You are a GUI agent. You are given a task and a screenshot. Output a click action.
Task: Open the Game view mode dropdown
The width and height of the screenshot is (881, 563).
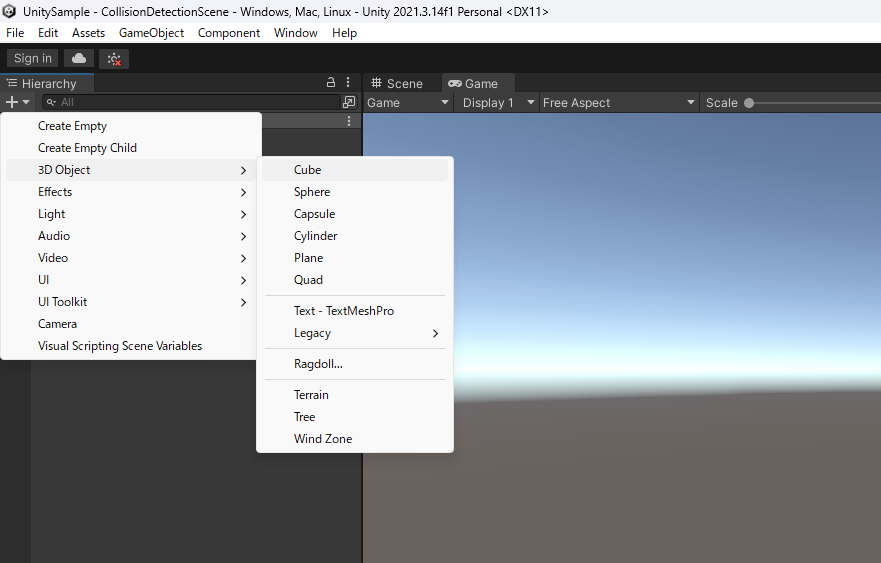point(407,103)
